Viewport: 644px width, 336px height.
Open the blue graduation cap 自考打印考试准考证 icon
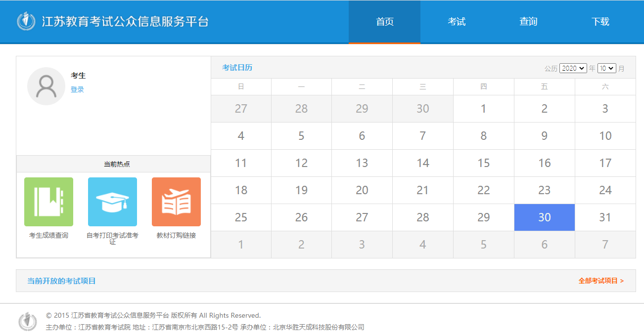tap(112, 202)
